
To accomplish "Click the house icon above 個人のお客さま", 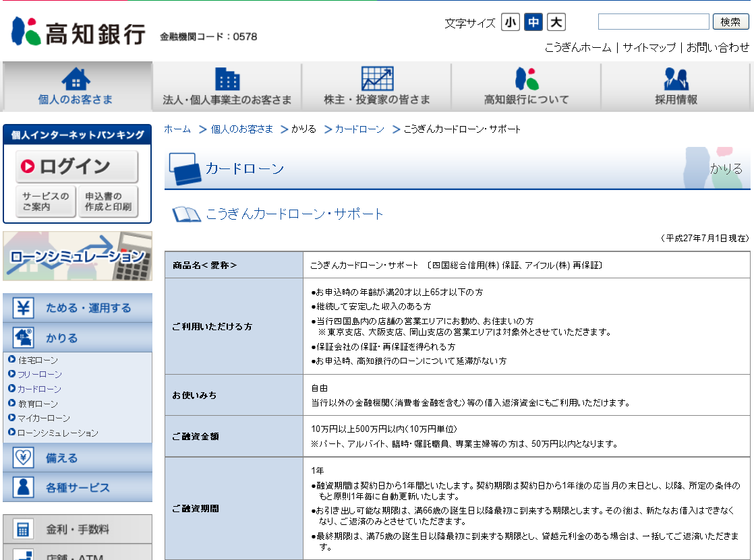I will (x=76, y=78).
